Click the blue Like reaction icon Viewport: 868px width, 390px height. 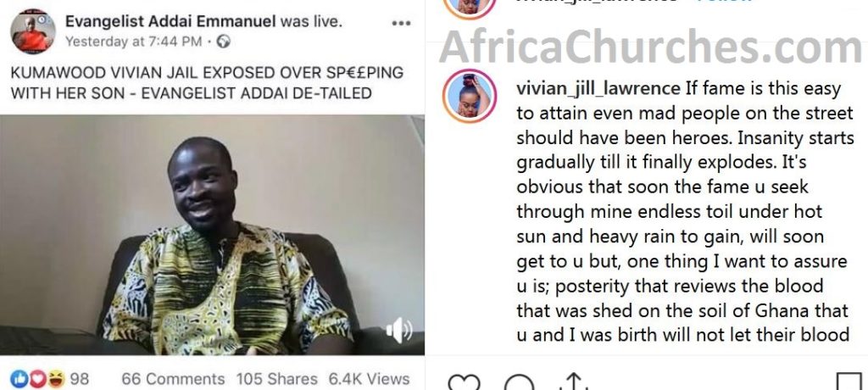coord(19,379)
